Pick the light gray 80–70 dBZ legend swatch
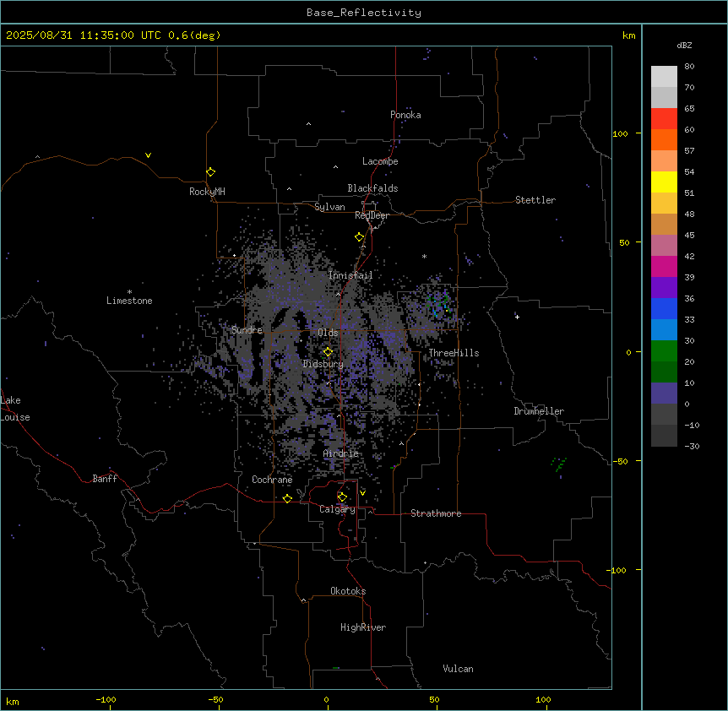 [664, 77]
